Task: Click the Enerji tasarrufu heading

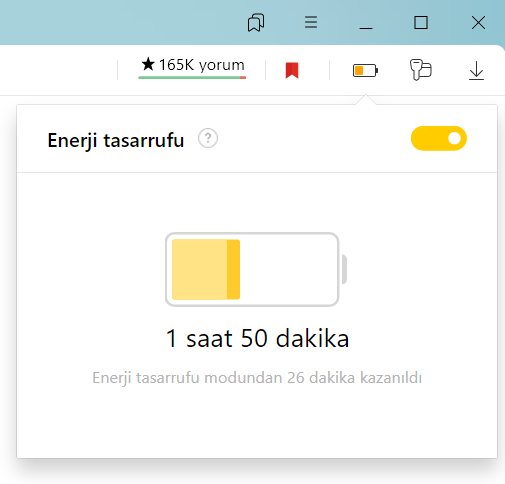Action: [116, 140]
